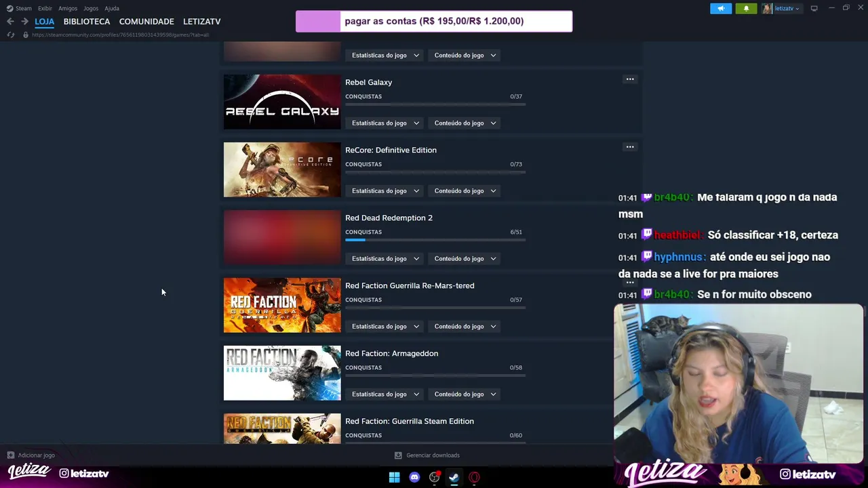Screen dimensions: 868x488
Task: Open the Ajuda menu
Action: 112,8
